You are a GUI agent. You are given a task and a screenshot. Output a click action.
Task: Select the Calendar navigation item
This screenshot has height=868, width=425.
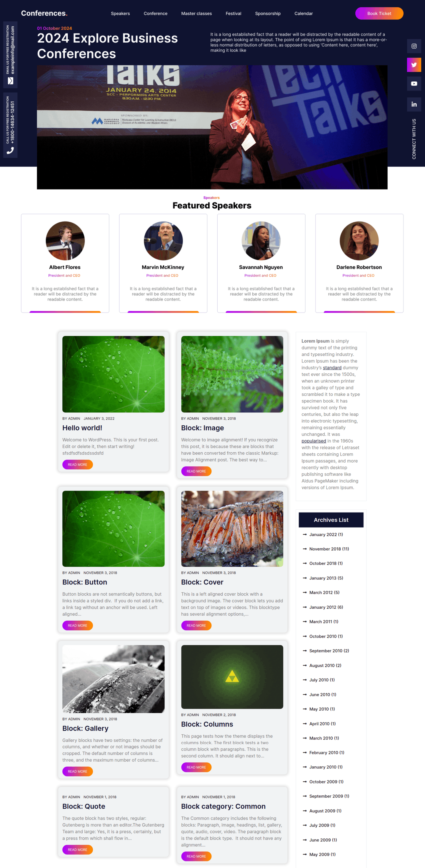303,14
